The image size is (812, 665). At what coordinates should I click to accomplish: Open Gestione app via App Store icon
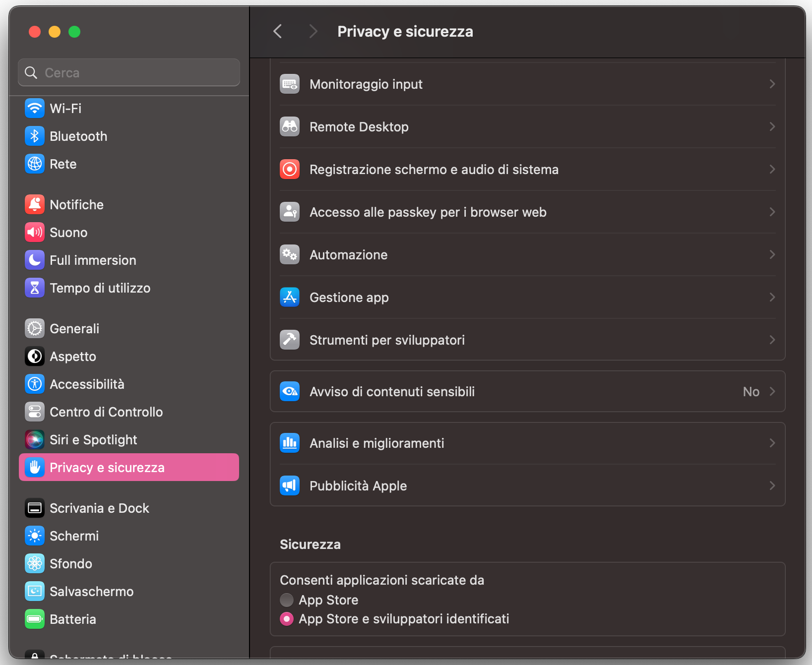click(x=289, y=297)
